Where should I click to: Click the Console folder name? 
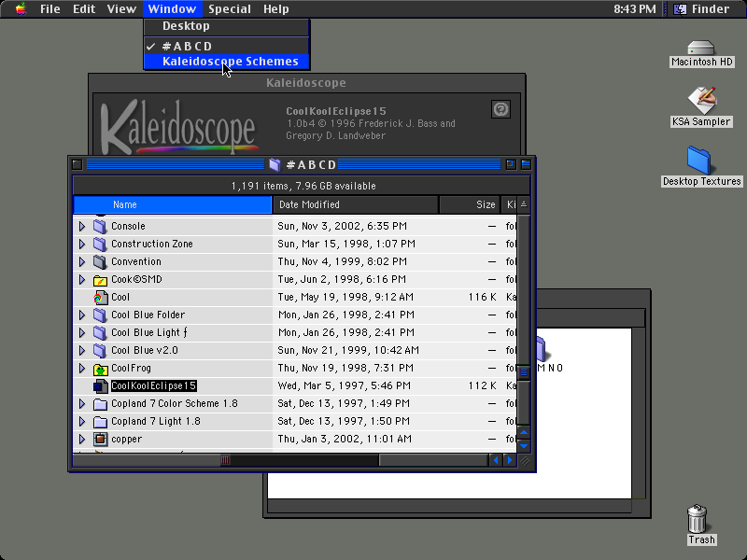128,226
